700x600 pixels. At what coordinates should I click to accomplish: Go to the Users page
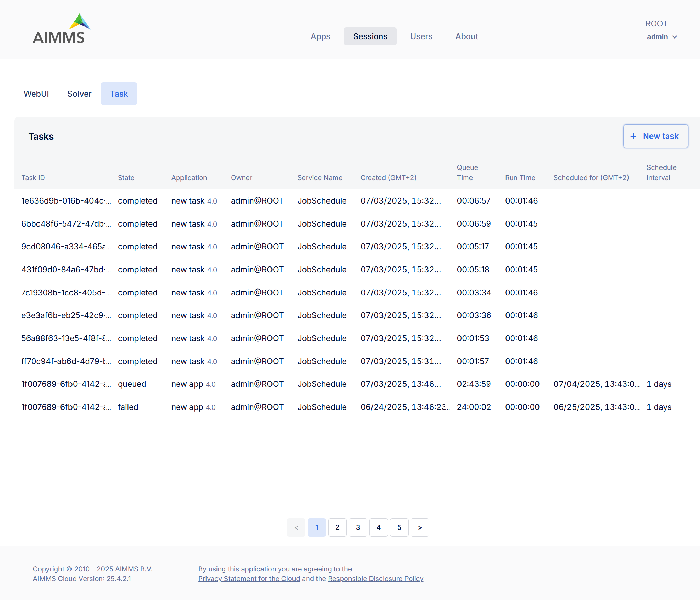point(421,36)
